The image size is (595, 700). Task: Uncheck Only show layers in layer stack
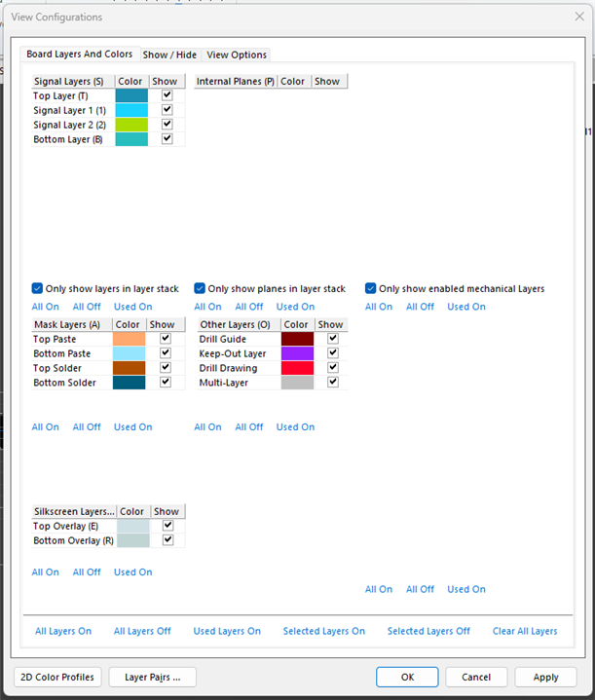click(37, 288)
